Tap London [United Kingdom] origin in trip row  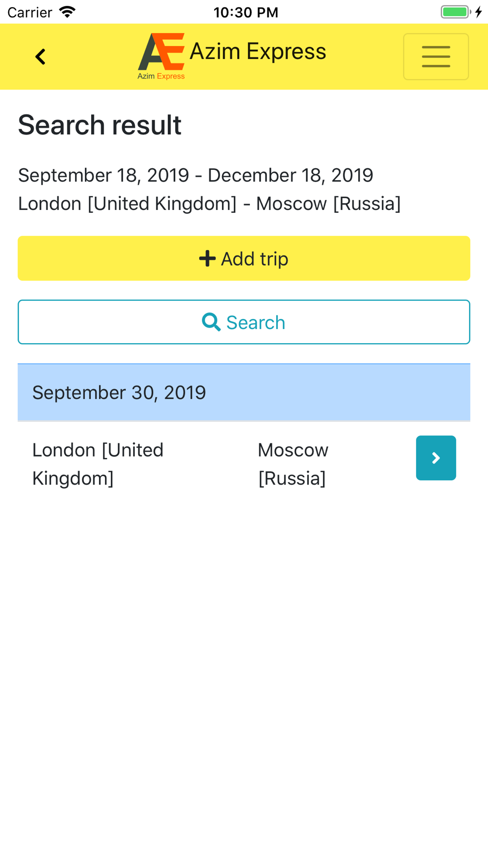(x=98, y=464)
